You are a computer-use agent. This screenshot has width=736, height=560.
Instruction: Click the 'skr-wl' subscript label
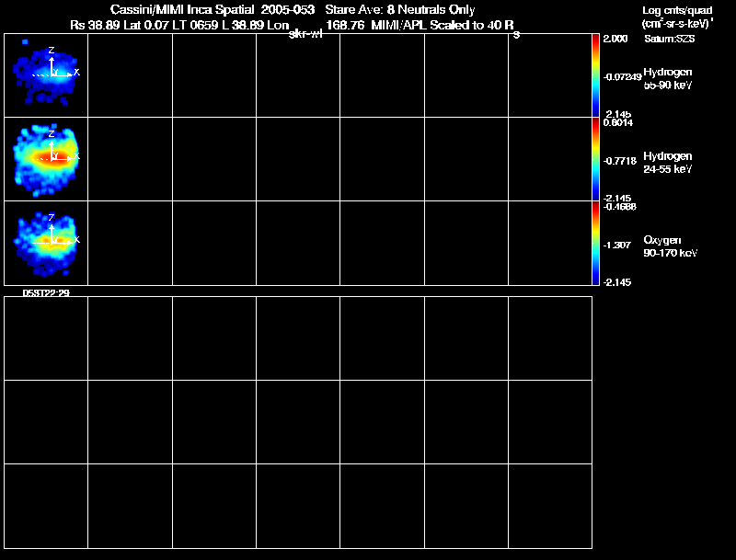click(x=305, y=35)
